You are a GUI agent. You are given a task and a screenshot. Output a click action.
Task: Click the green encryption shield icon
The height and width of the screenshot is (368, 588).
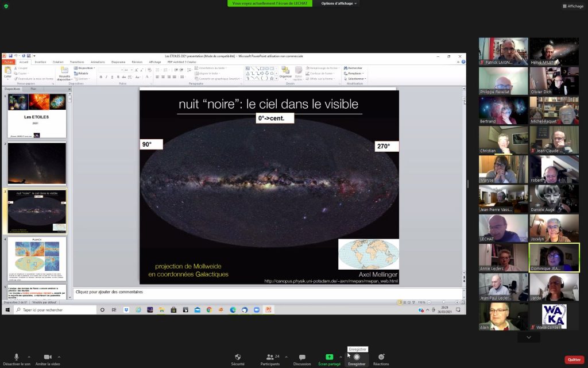(x=6, y=6)
